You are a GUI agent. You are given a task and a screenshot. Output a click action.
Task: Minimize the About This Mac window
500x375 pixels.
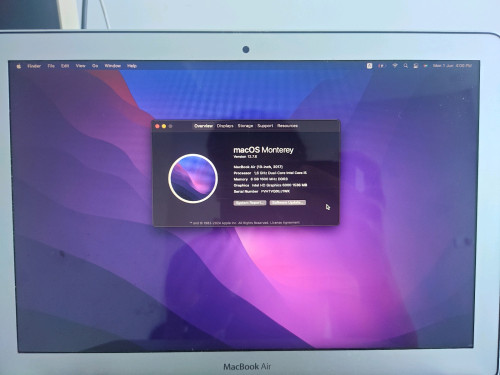164,126
